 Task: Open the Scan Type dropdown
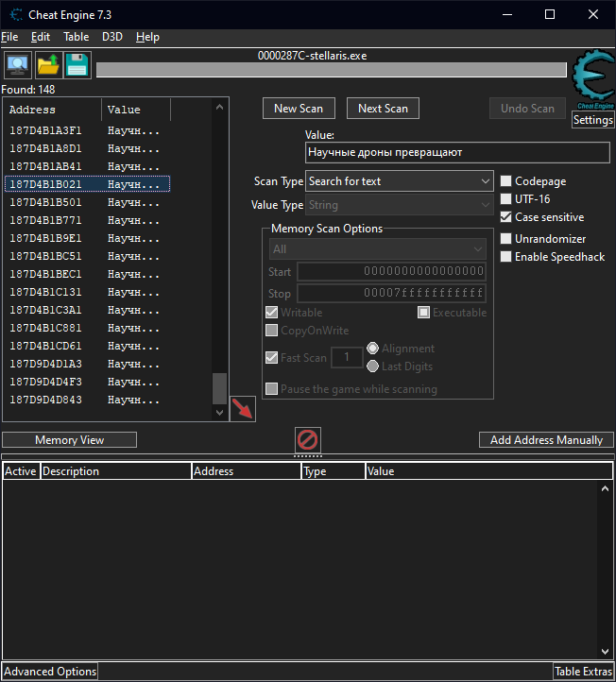(x=400, y=181)
